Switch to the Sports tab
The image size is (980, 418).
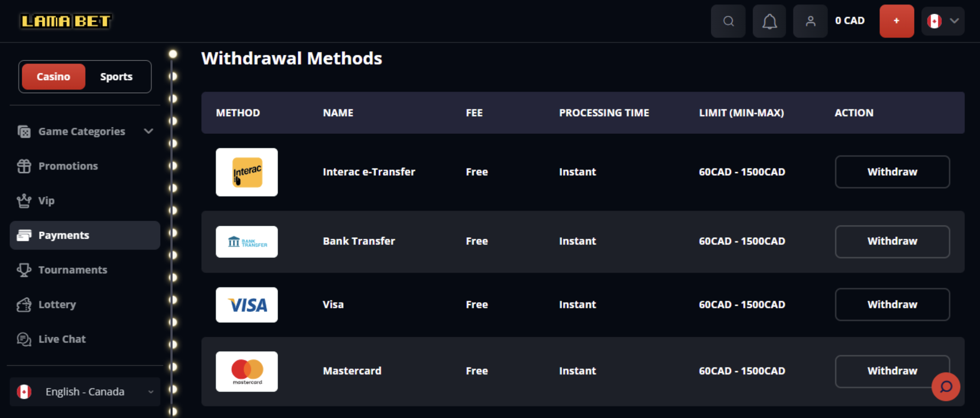[x=116, y=77]
